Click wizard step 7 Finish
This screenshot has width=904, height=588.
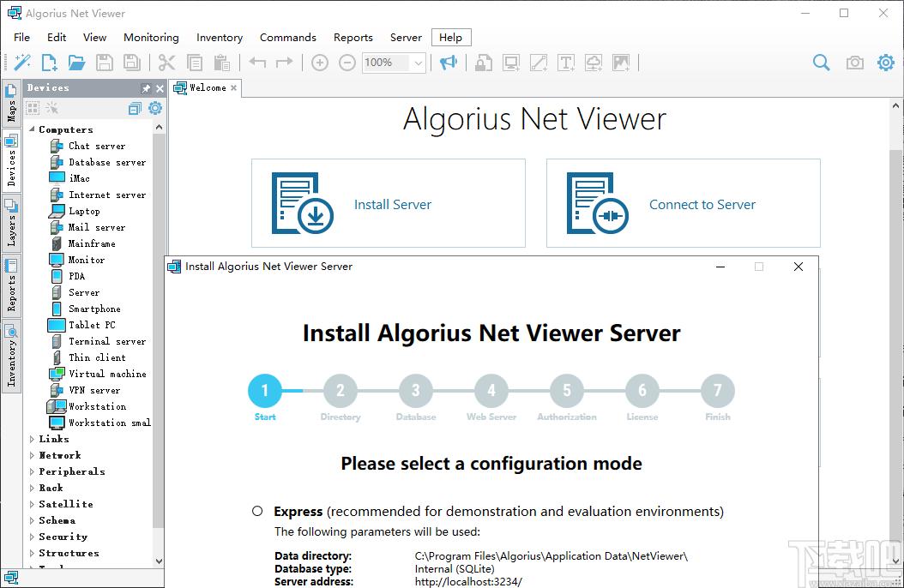point(718,391)
